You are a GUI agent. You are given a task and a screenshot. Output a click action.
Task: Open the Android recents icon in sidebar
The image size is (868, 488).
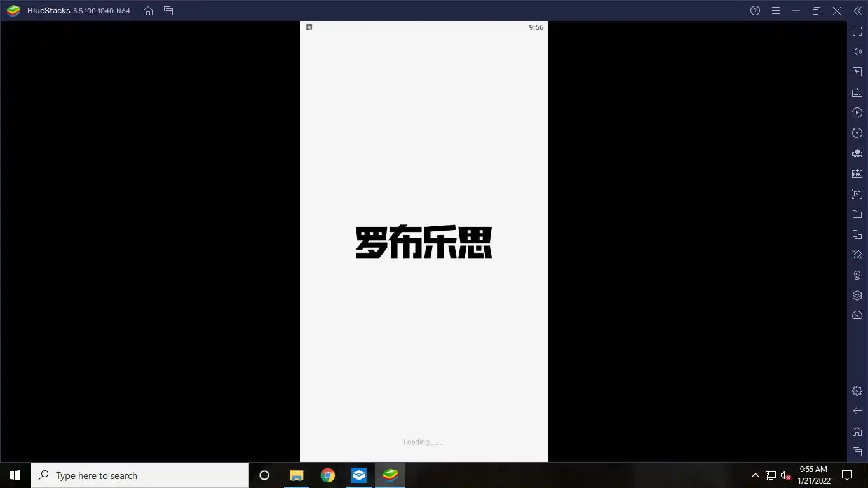tap(857, 452)
